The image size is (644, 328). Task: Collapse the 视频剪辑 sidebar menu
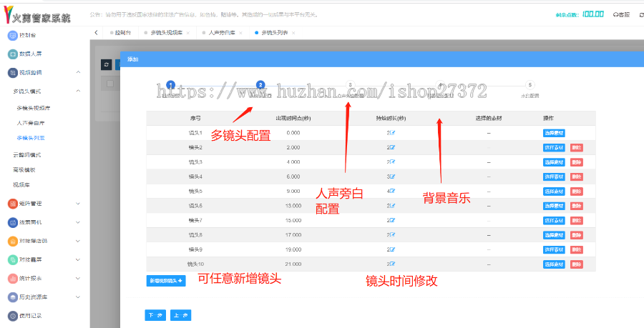(77, 72)
